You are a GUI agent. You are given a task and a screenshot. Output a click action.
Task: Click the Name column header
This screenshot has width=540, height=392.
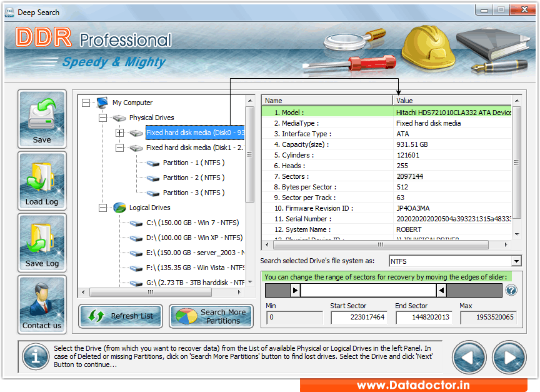327,101
